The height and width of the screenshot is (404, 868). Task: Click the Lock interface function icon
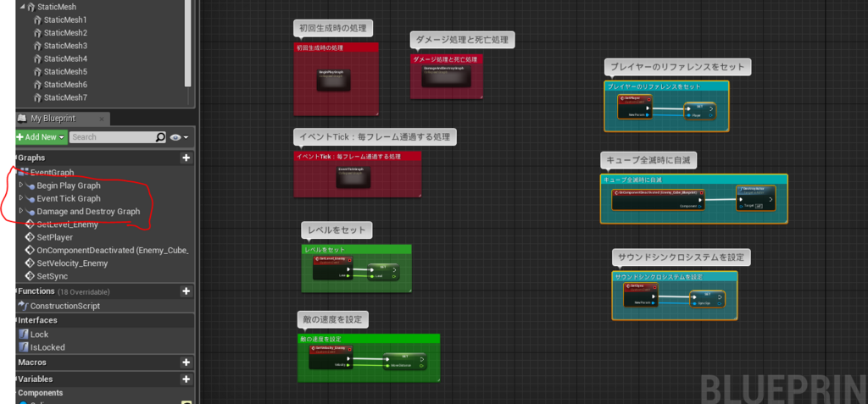(24, 335)
